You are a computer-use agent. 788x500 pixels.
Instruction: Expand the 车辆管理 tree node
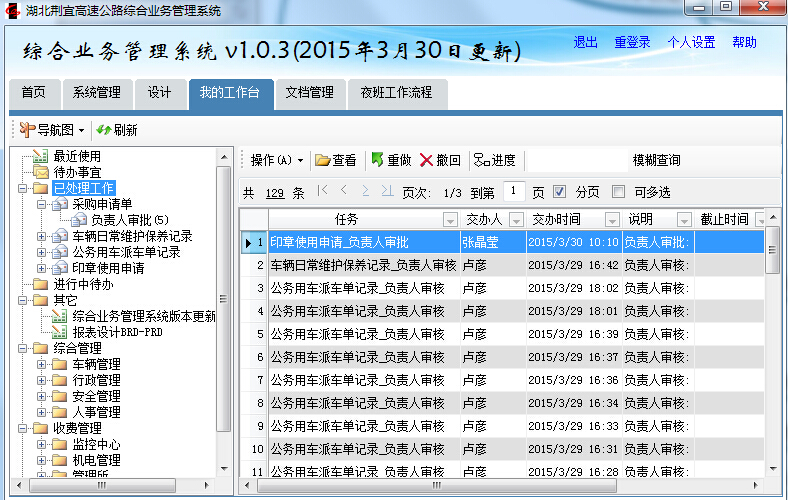click(x=41, y=364)
